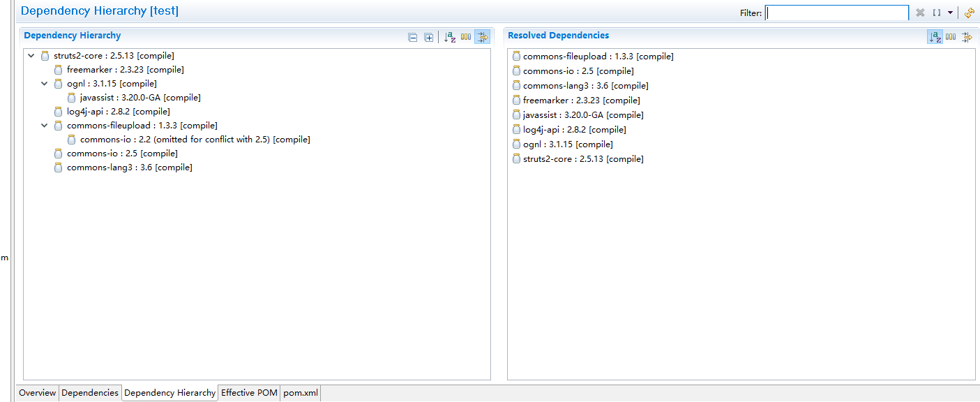Viewport: 980px width, 402px height.
Task: Clear the filter with the X icon
Action: pos(920,13)
